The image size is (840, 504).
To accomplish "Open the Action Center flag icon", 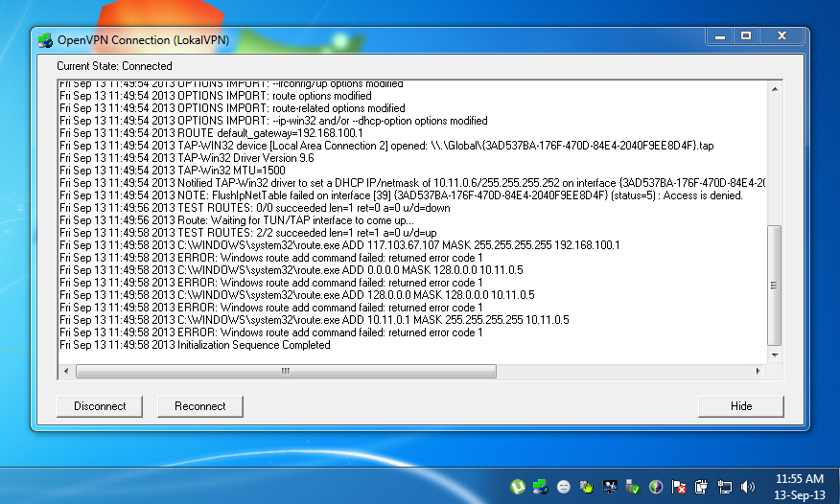I will [679, 487].
